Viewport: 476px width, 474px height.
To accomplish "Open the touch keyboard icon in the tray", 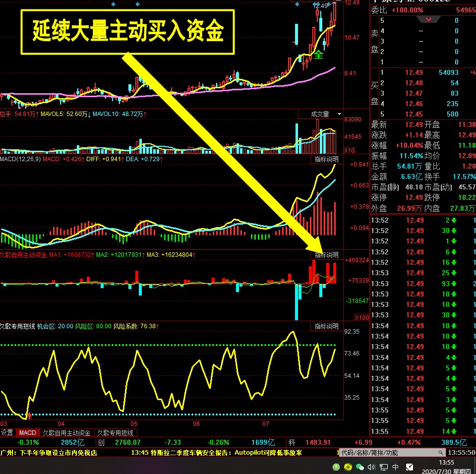I will pyautogui.click(x=410, y=466).
